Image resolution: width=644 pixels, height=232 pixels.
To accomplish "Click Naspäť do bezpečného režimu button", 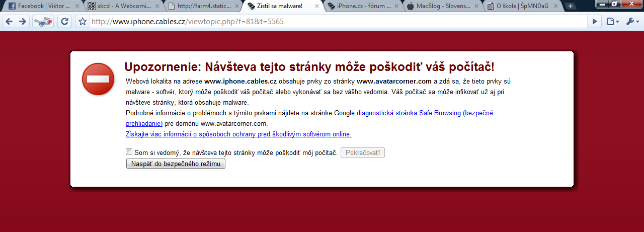I will 176,164.
